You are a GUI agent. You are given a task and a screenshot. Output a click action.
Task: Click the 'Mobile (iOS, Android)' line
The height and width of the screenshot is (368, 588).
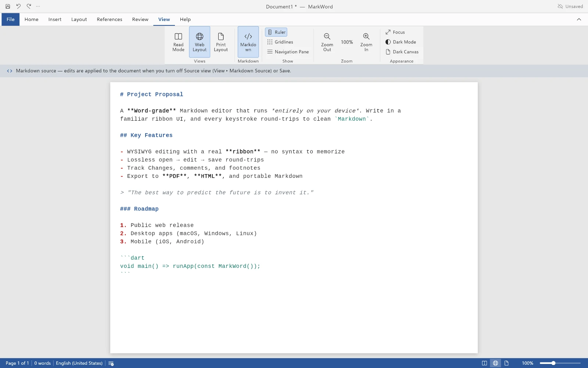point(162,242)
